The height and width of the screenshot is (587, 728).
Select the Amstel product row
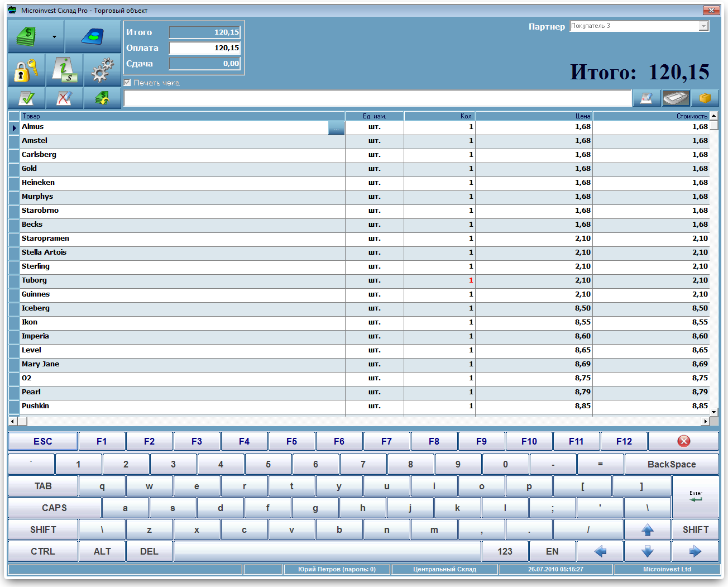tap(360, 141)
